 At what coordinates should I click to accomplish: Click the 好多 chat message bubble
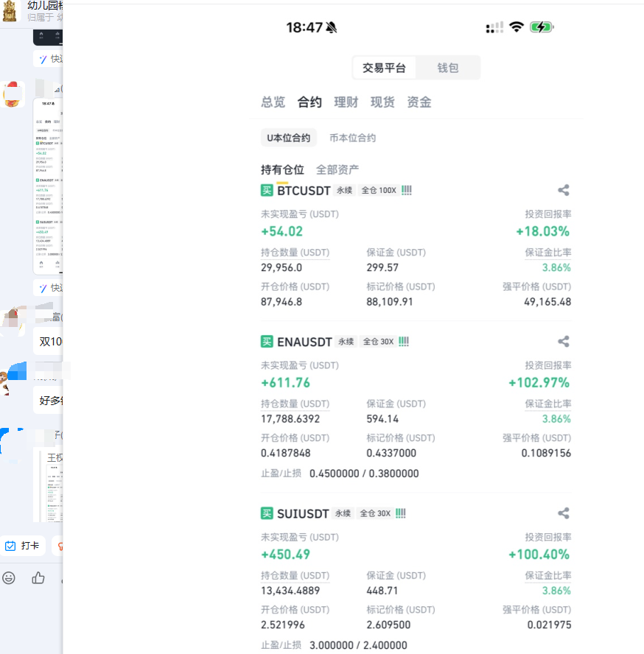48,401
